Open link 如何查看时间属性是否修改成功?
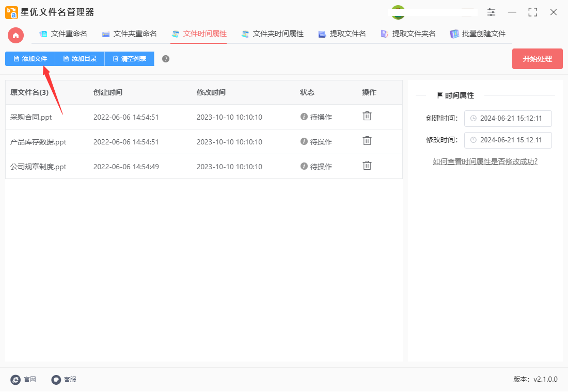Screen dimensions: 568x392 coord(485,161)
